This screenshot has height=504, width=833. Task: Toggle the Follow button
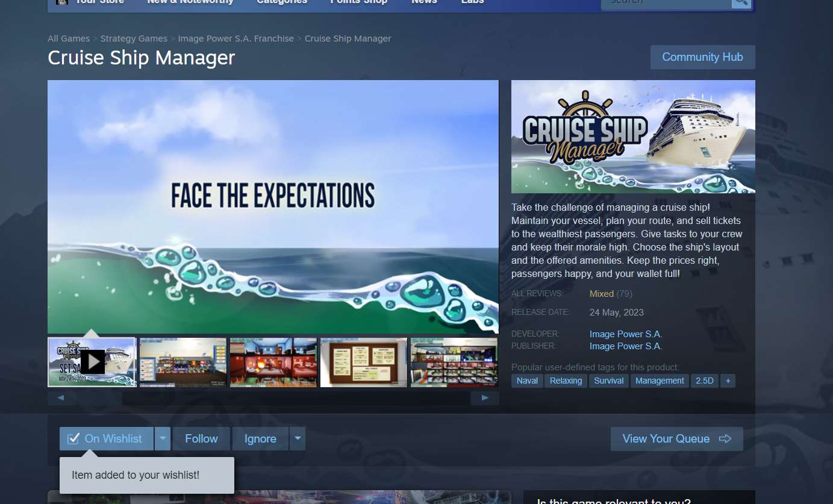pyautogui.click(x=201, y=439)
